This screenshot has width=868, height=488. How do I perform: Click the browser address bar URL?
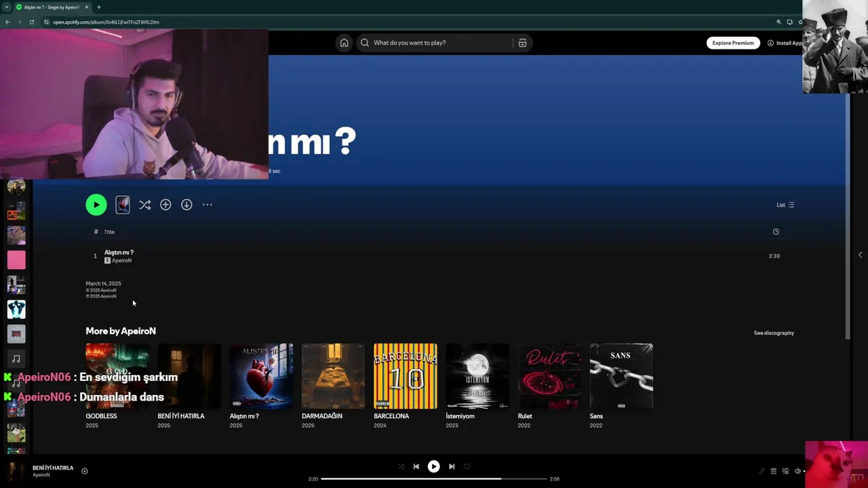(106, 22)
